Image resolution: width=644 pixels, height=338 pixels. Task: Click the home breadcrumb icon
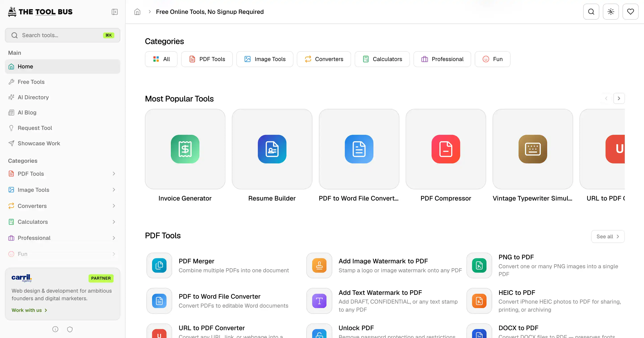click(137, 12)
